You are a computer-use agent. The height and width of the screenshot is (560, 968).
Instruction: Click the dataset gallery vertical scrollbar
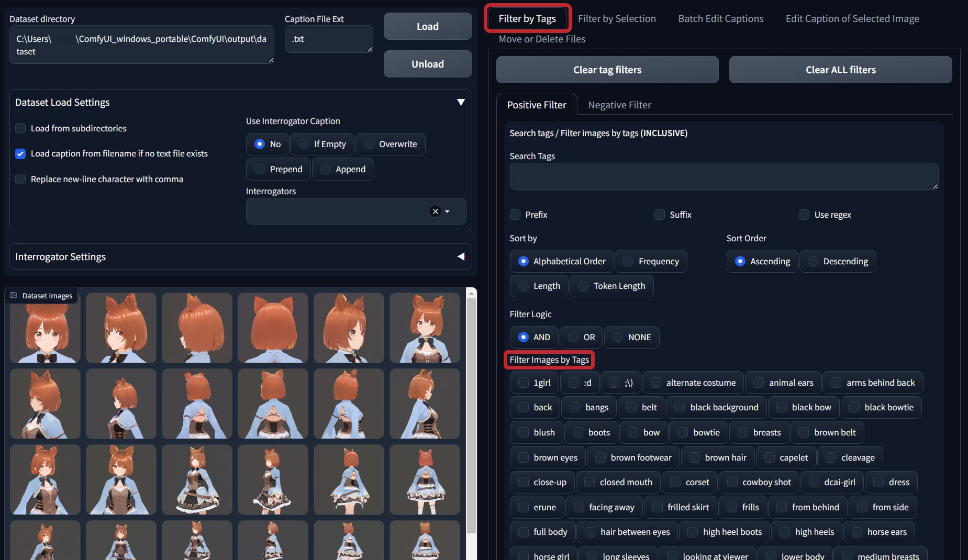(x=471, y=416)
